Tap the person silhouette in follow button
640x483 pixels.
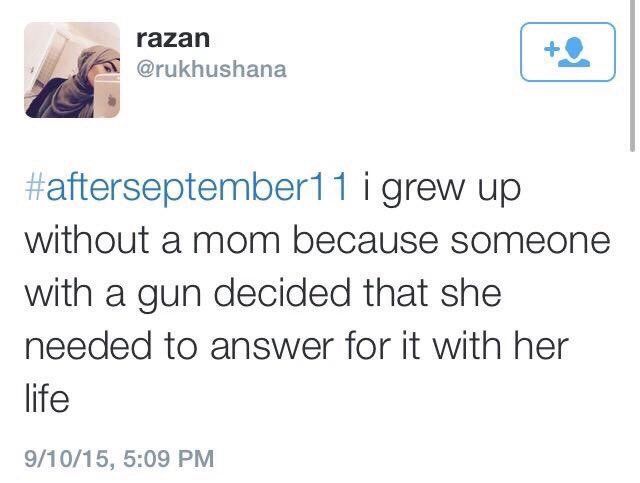click(x=573, y=54)
